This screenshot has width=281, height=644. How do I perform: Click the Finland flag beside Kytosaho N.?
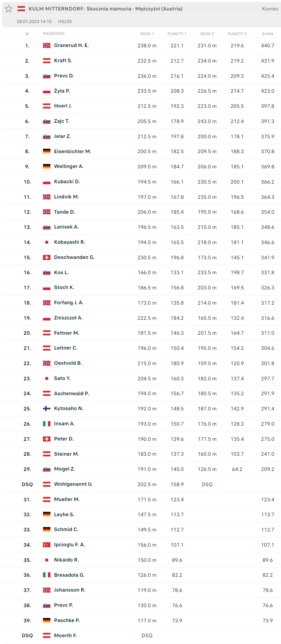click(x=47, y=408)
